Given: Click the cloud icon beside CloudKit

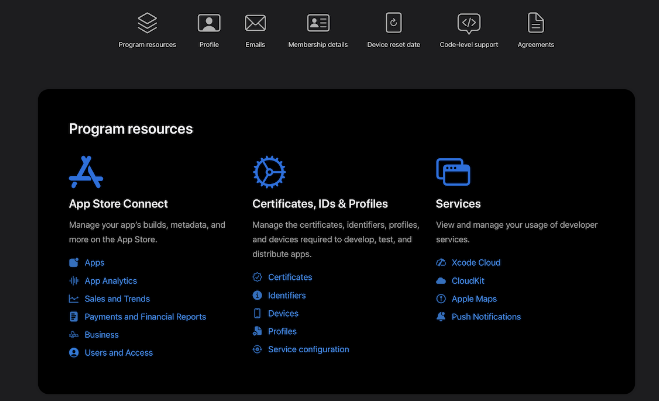Looking at the screenshot, I should 441,281.
